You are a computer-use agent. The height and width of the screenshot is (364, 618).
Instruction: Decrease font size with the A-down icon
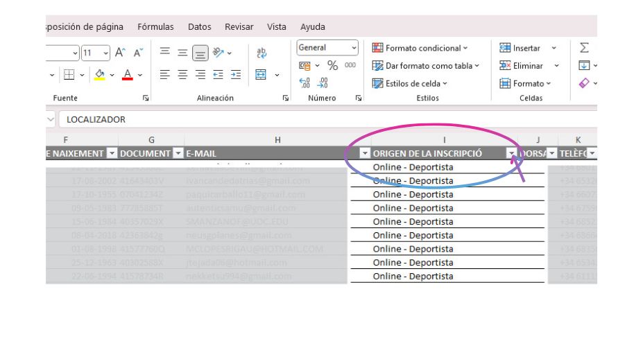138,53
